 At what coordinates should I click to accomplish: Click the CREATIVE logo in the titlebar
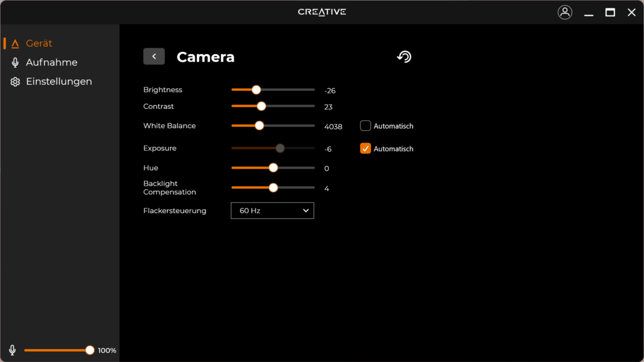(322, 12)
